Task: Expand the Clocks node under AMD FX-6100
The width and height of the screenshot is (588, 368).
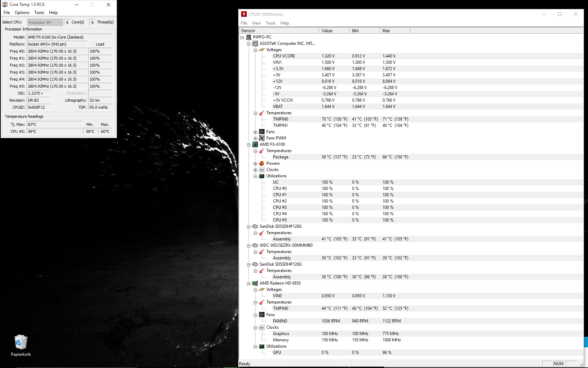Action: coord(255,170)
